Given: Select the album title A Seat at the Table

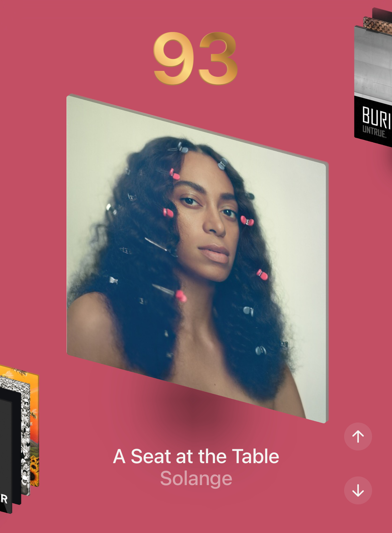Looking at the screenshot, I should [x=196, y=456].
